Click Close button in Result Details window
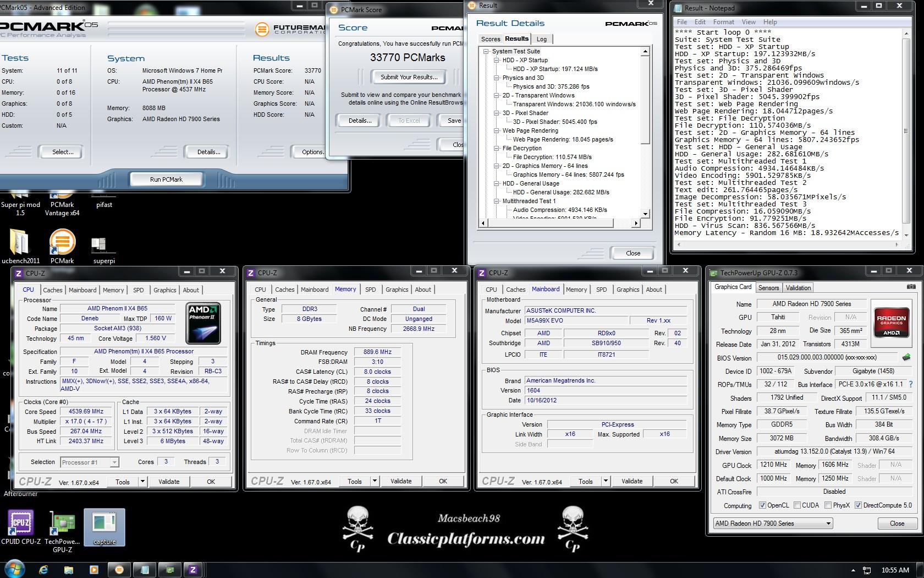Viewport: 924px width, 578px height. click(633, 253)
